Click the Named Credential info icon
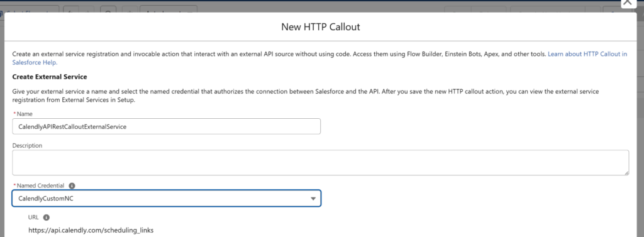644x237 pixels. pyautogui.click(x=72, y=185)
